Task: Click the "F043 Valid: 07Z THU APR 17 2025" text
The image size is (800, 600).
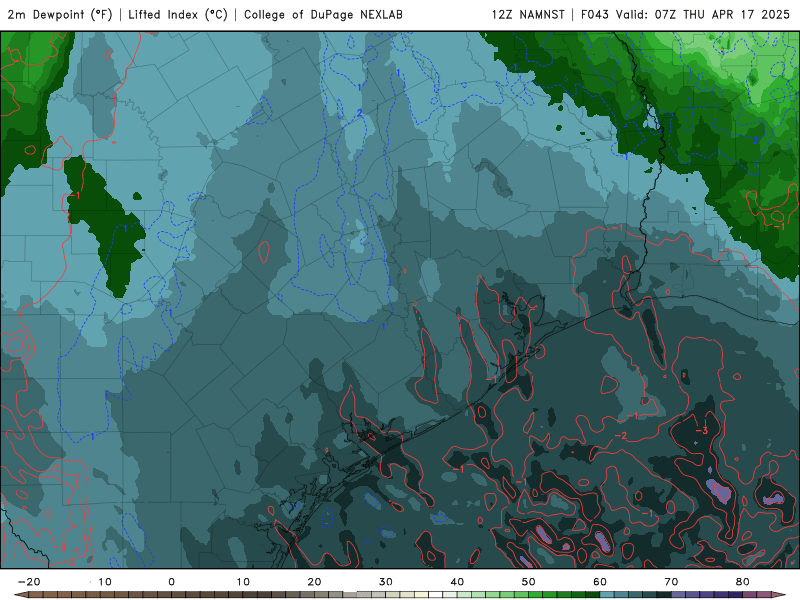Action: [685, 15]
